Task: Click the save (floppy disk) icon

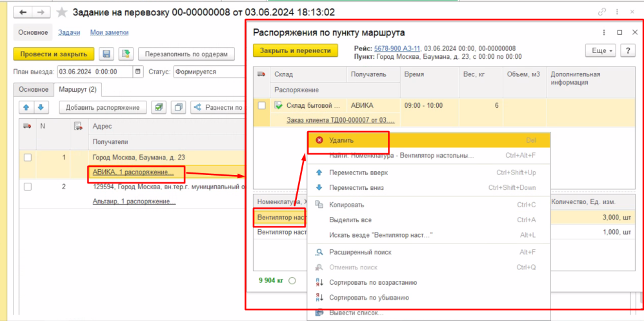Action: pos(107,54)
